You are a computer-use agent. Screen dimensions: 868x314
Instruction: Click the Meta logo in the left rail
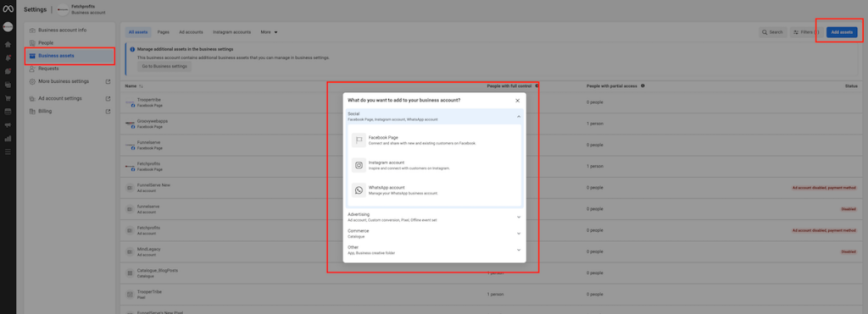[8, 9]
